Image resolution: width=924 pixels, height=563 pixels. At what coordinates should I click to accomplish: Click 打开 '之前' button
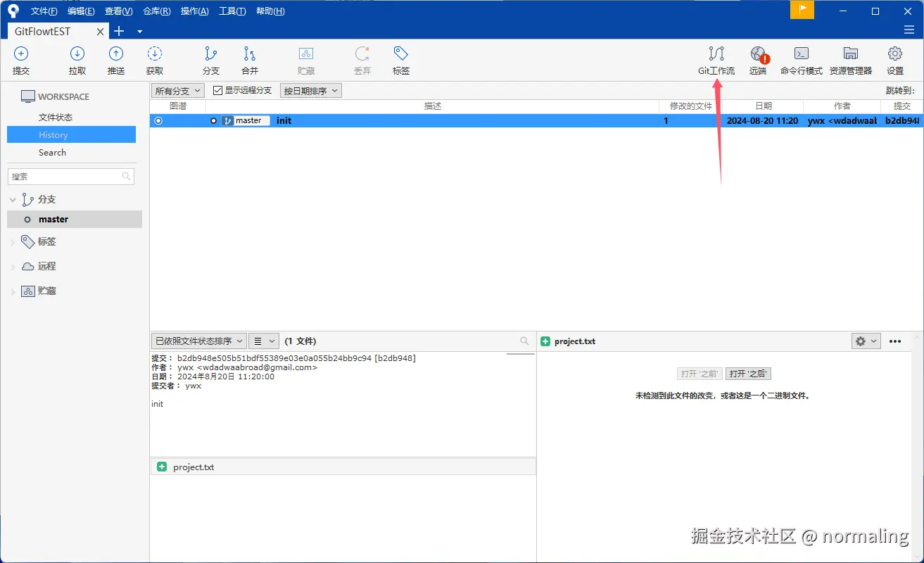pyautogui.click(x=700, y=374)
